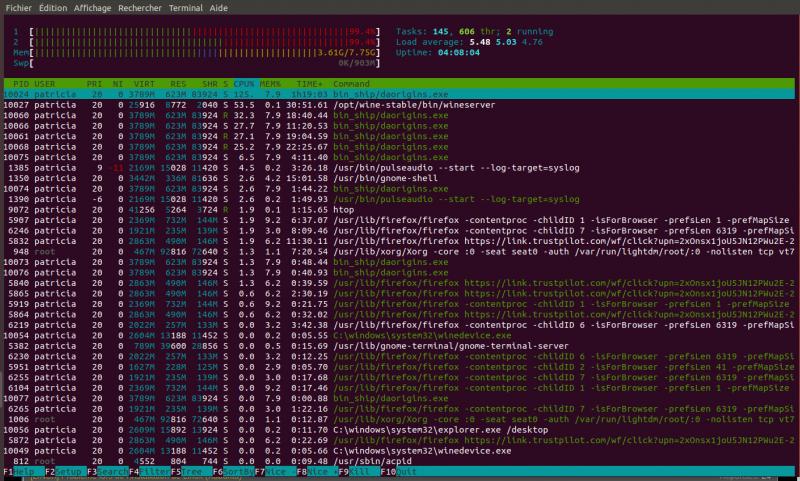Click F4 Filter in htop footer
800x481 pixels.
coord(149,471)
